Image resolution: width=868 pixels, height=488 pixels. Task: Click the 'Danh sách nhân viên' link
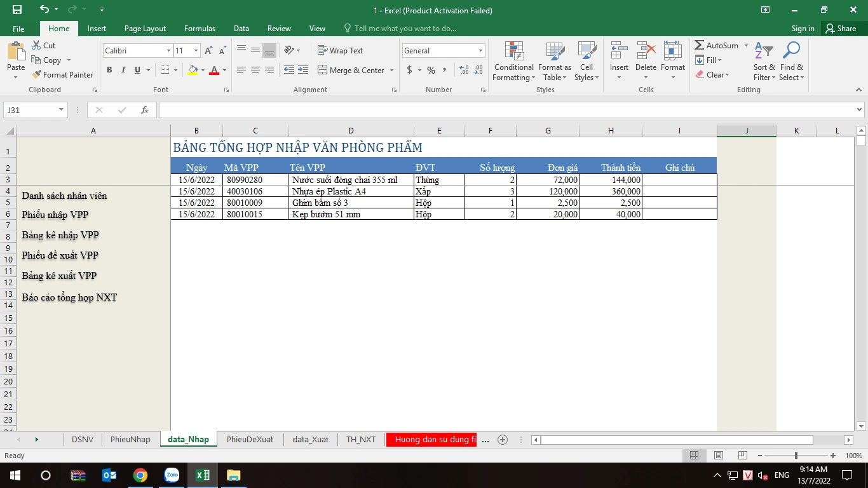[64, 196]
